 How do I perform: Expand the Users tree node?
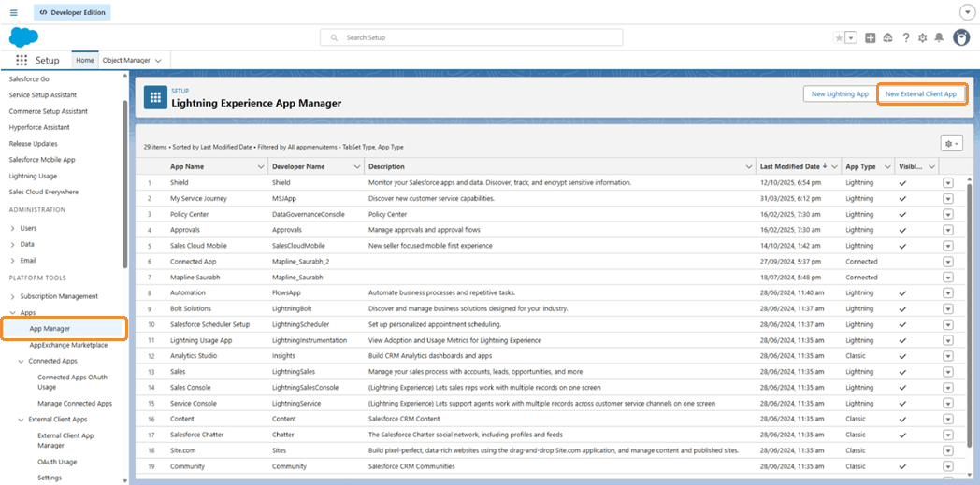click(x=13, y=228)
